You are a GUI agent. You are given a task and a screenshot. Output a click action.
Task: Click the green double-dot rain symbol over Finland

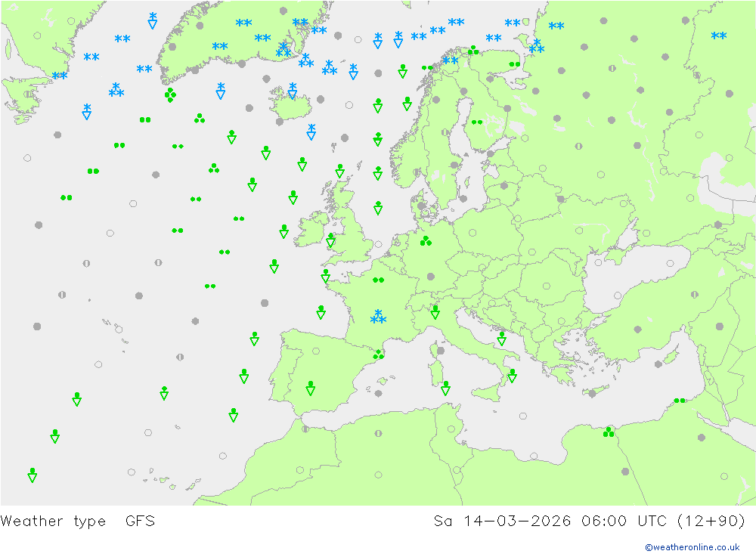tap(477, 122)
